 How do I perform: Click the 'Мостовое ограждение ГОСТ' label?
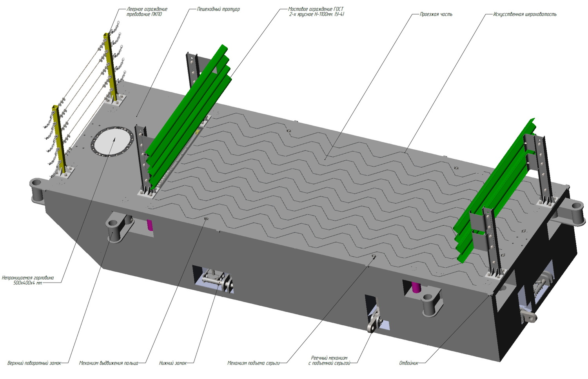pos(316,9)
